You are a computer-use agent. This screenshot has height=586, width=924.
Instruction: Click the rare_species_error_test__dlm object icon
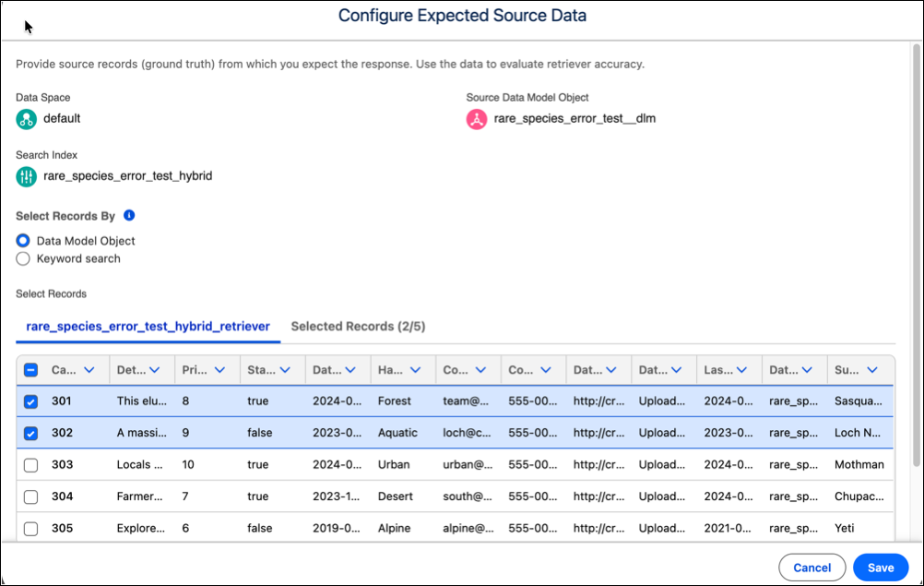[x=476, y=119]
